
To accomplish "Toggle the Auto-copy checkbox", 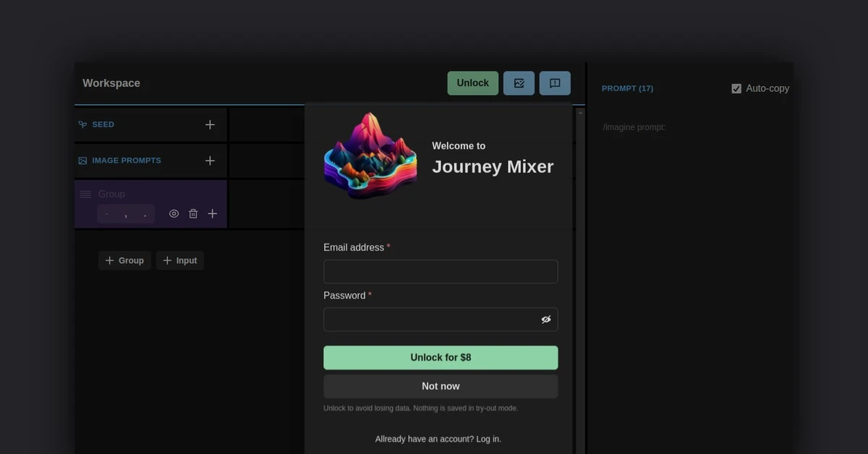I will pos(736,87).
